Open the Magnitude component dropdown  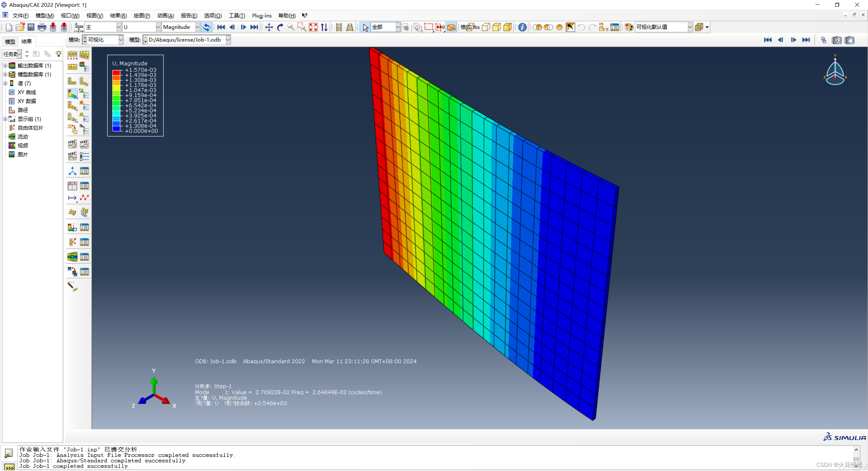[x=198, y=27]
